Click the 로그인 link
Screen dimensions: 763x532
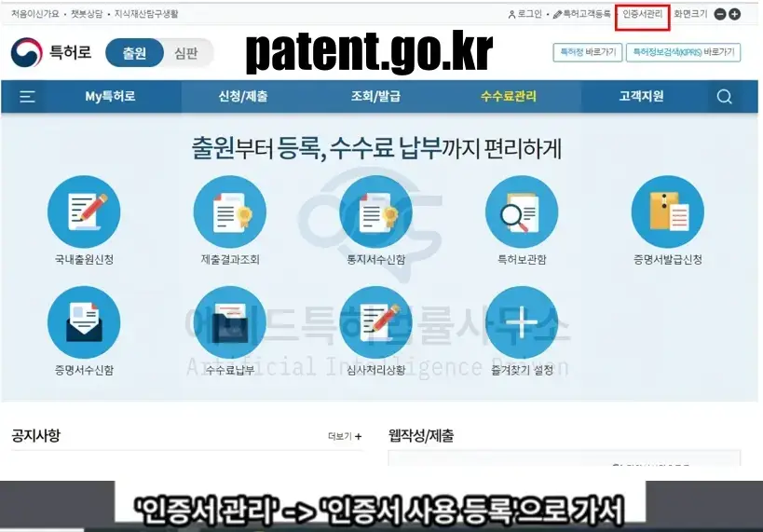[x=525, y=14]
